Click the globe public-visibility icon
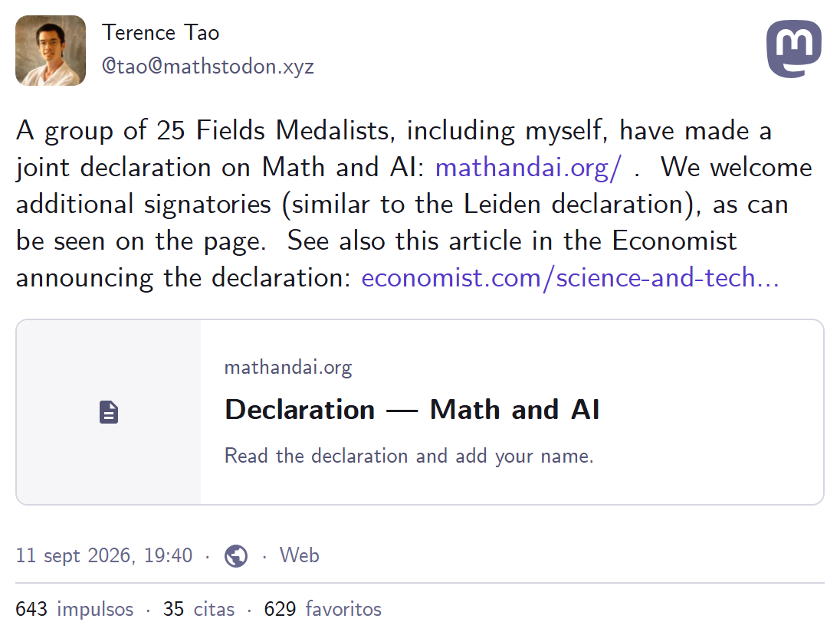This screenshot has height=635, width=840. pos(236,556)
